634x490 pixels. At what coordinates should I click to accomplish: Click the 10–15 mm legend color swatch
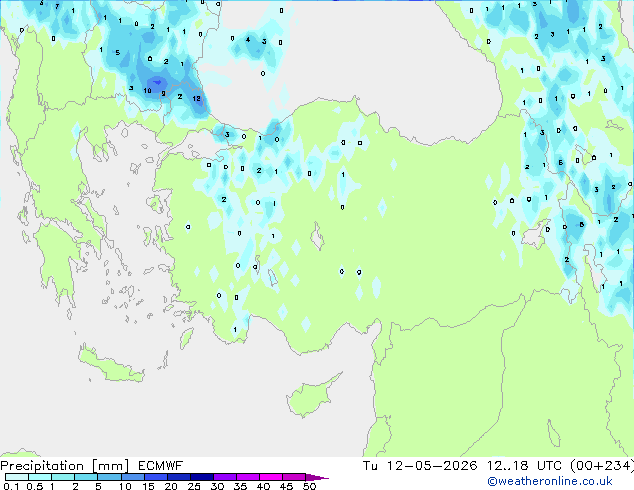(132, 477)
